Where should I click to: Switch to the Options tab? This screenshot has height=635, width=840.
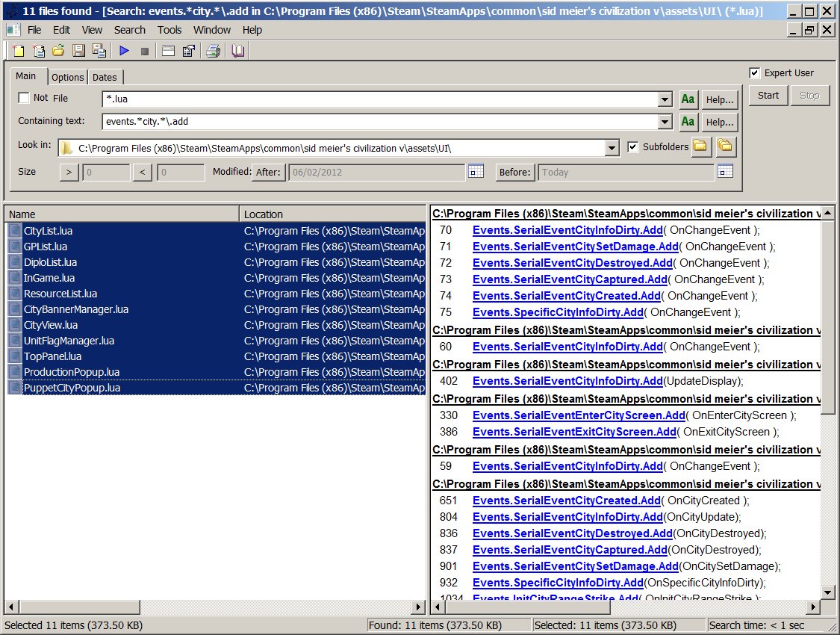coord(67,77)
